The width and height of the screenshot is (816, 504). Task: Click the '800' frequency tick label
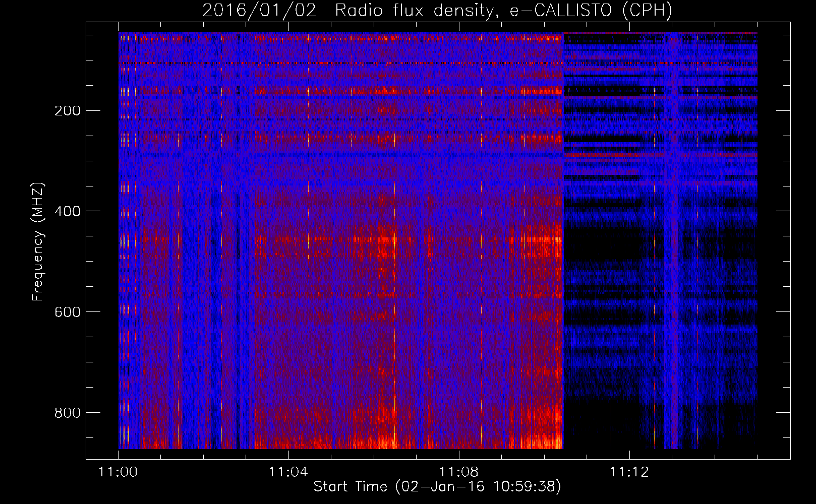pos(68,413)
